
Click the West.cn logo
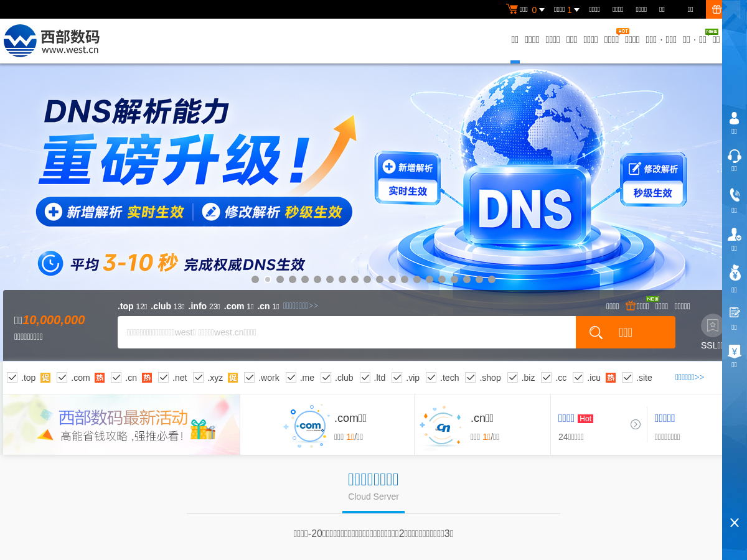click(52, 40)
